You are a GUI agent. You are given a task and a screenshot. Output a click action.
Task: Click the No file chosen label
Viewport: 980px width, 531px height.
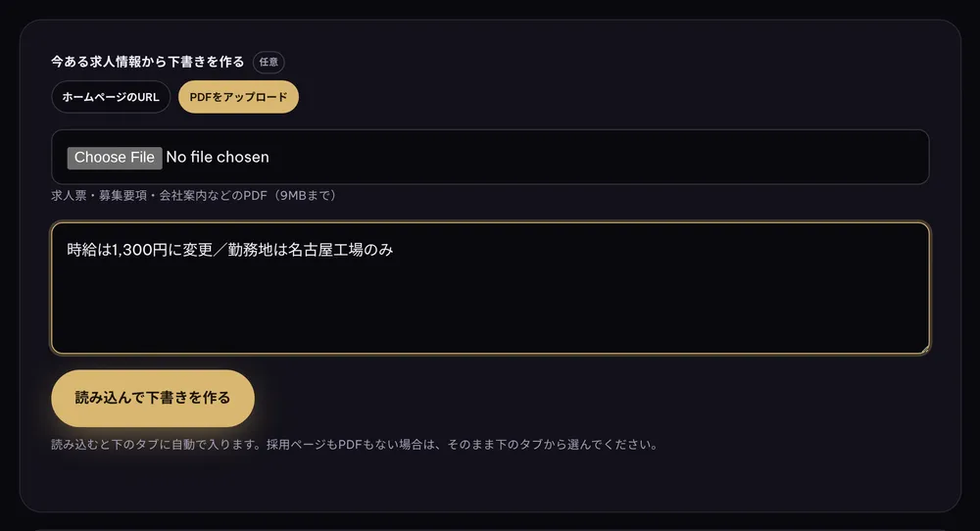218,158
